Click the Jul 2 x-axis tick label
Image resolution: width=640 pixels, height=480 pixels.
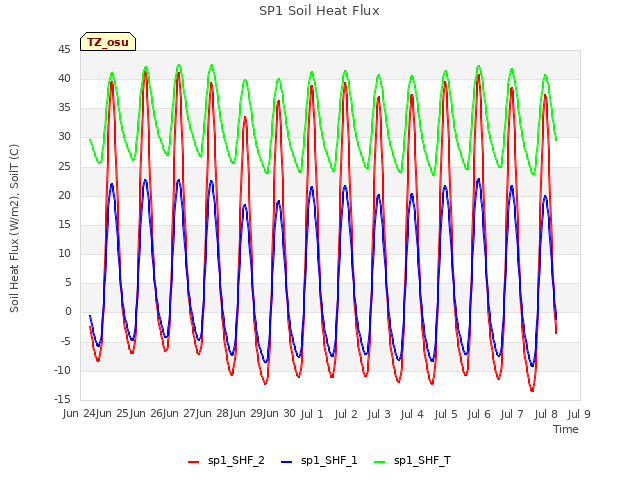click(x=346, y=414)
